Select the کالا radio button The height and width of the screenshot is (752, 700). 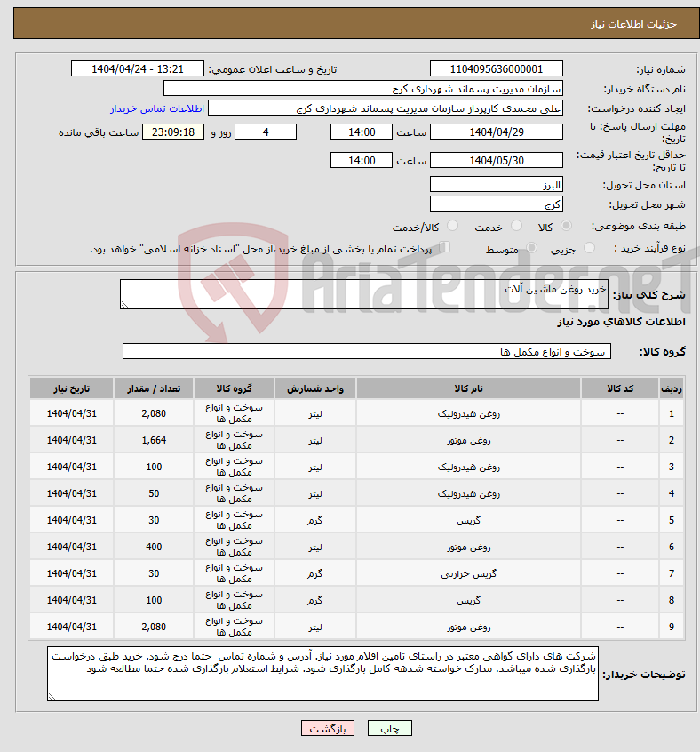(x=567, y=226)
